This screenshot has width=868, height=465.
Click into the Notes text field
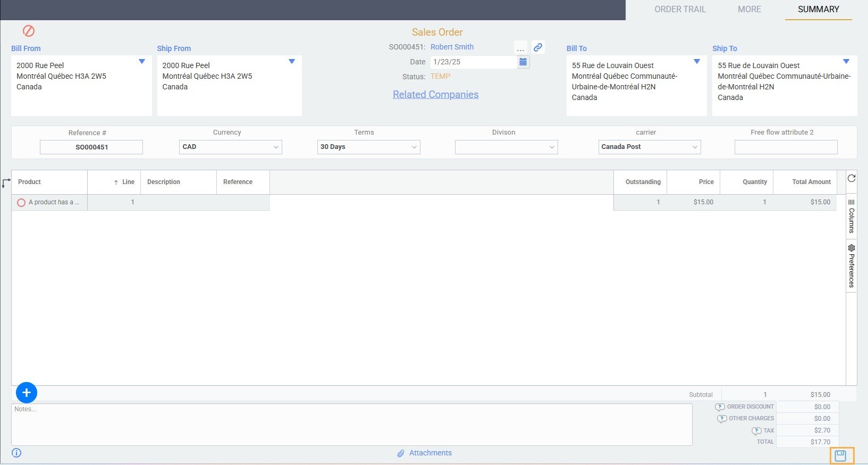tap(351, 425)
